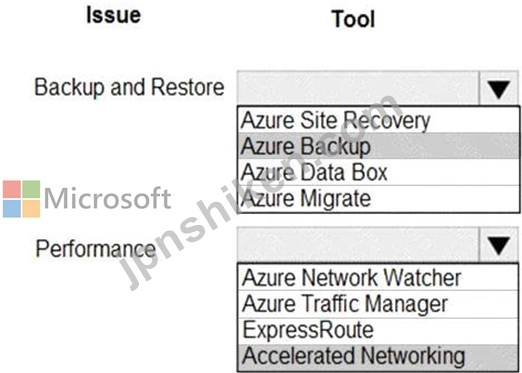Choose Azure Traffic Manager option
The image size is (522, 373).
coord(379,304)
